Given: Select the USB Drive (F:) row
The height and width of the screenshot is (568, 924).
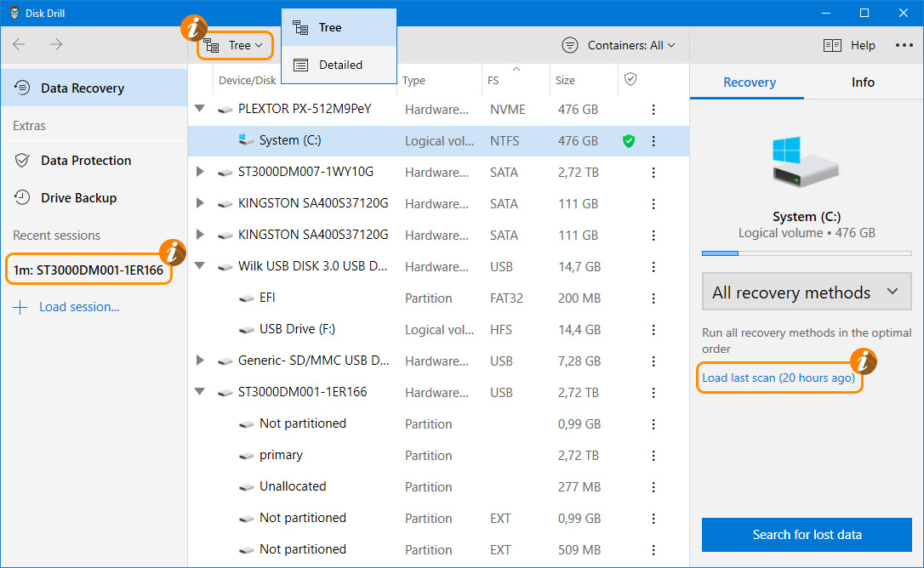Looking at the screenshot, I should click(x=438, y=329).
